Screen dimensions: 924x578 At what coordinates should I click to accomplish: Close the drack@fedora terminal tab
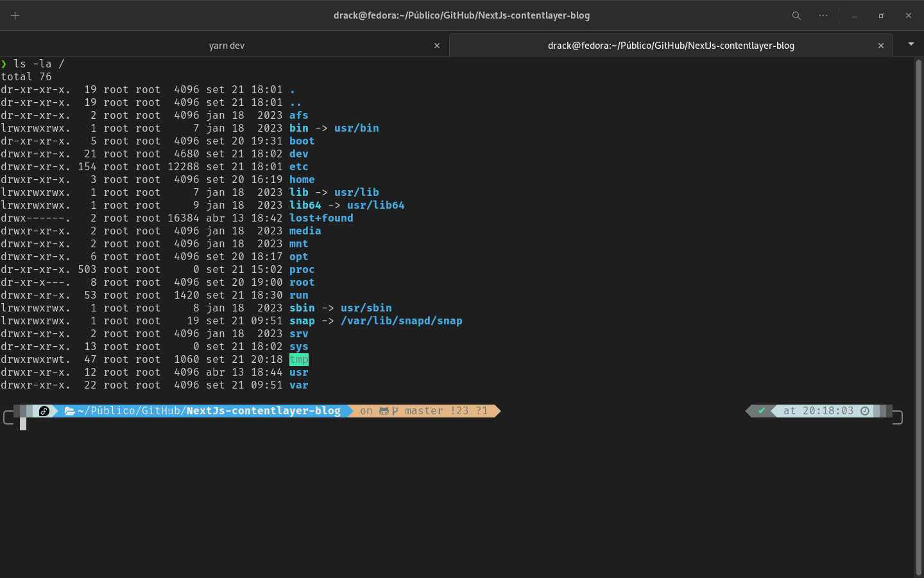[x=881, y=46]
